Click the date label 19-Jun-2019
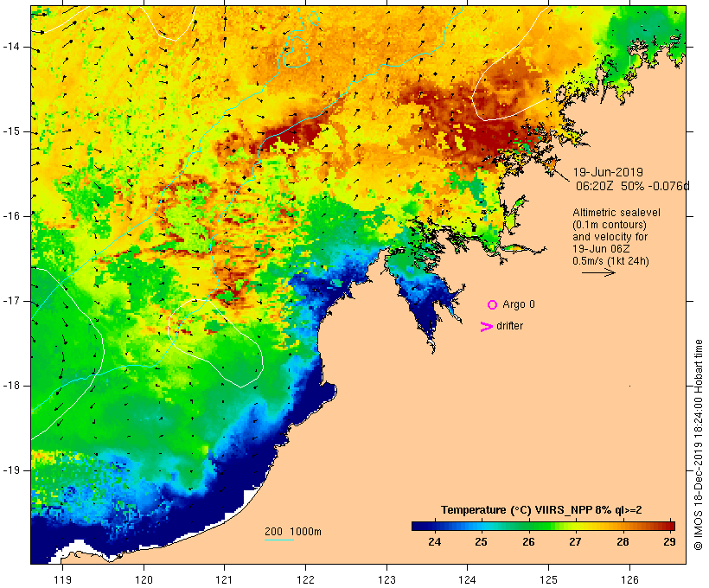 608,172
